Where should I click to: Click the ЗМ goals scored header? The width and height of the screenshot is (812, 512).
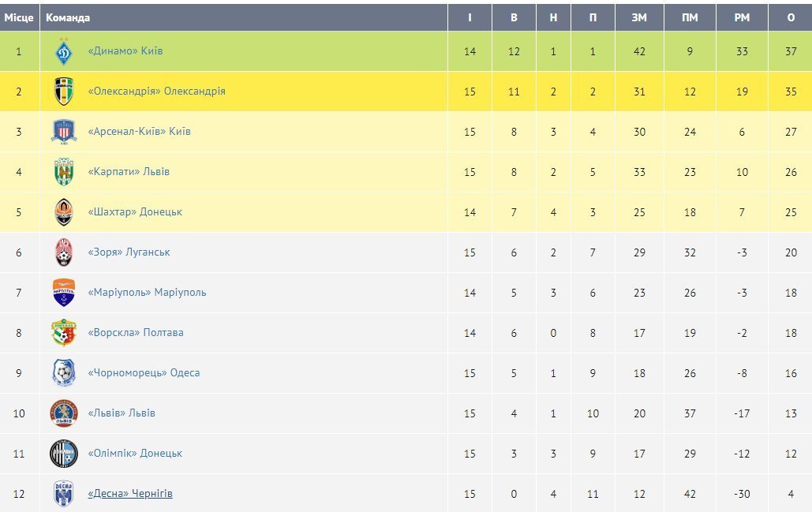639,17
